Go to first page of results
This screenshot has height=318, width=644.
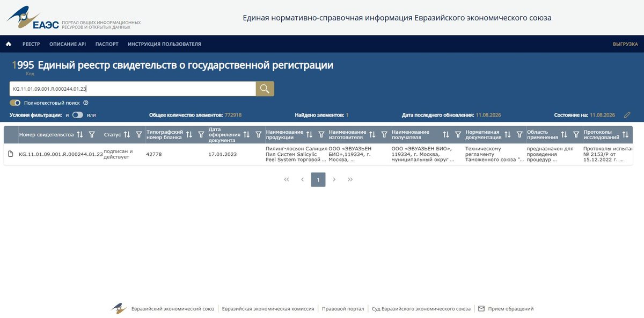click(286, 179)
